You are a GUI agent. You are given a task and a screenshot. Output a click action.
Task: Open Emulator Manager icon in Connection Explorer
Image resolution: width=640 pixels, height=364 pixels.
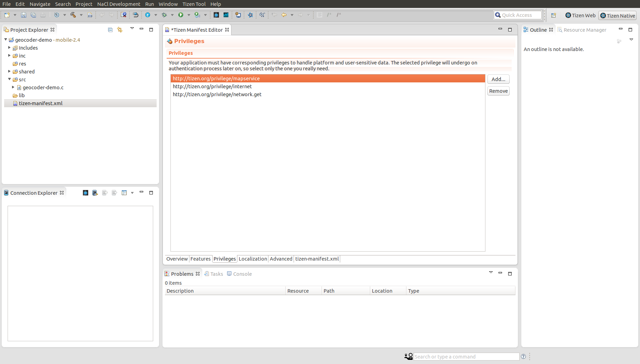point(86,193)
